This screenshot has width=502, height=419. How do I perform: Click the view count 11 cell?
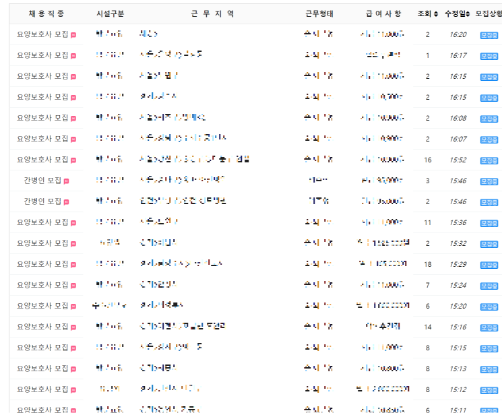[428, 223]
